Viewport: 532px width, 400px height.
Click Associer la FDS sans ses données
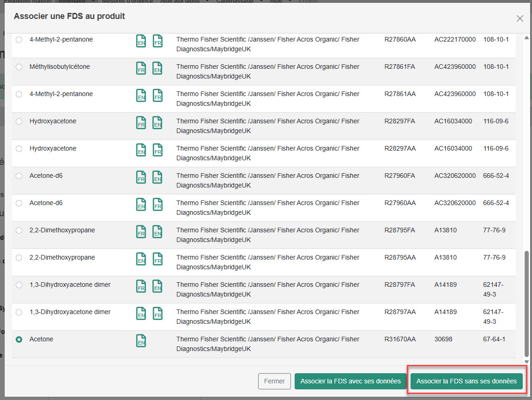(x=466, y=382)
